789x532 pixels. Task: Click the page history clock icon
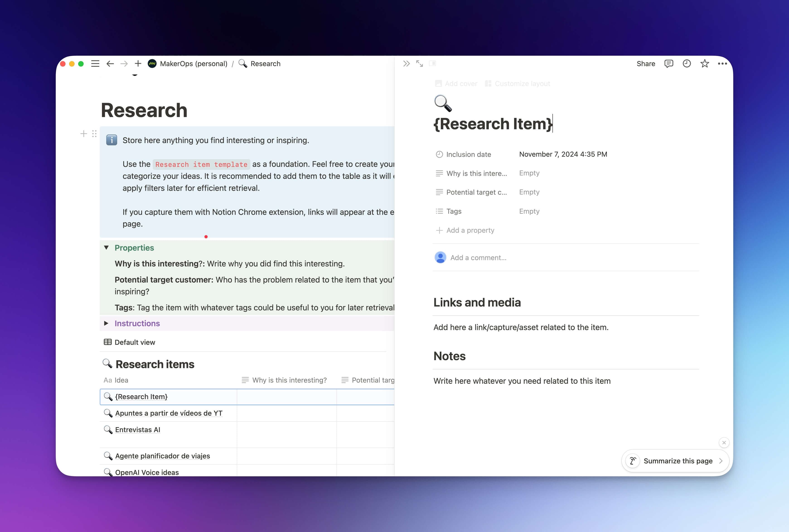pos(686,64)
